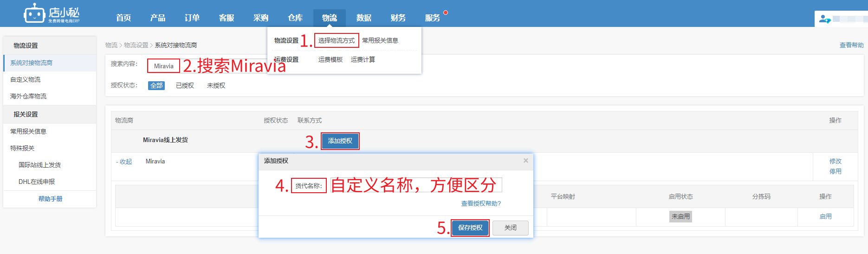Open the 仓库 menu
The height and width of the screenshot is (254, 868).
tap(295, 18)
